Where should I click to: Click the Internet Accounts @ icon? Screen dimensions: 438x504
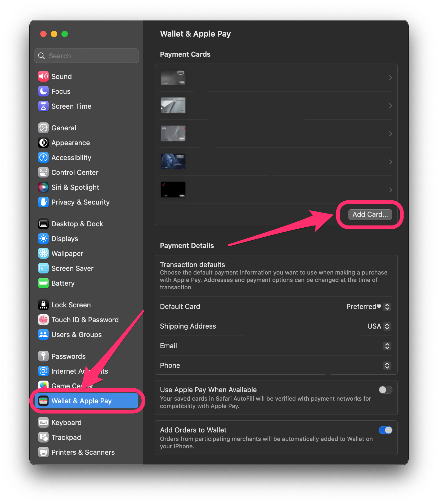(43, 371)
